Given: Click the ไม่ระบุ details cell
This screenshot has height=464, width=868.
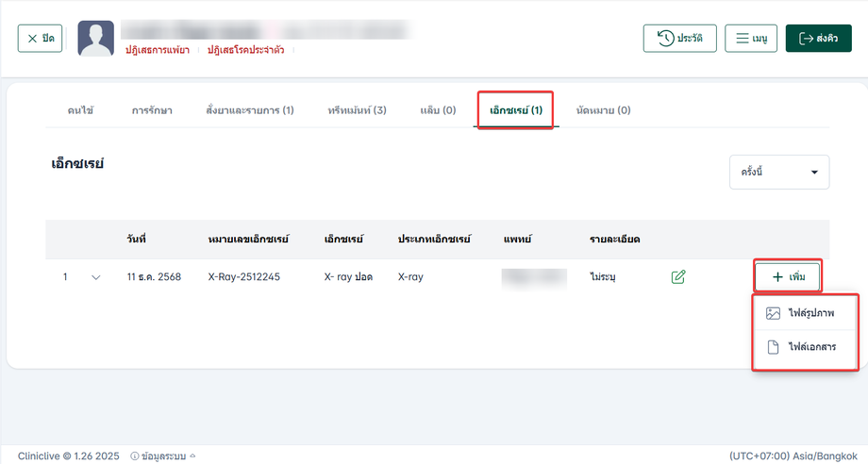Looking at the screenshot, I should click(x=603, y=276).
